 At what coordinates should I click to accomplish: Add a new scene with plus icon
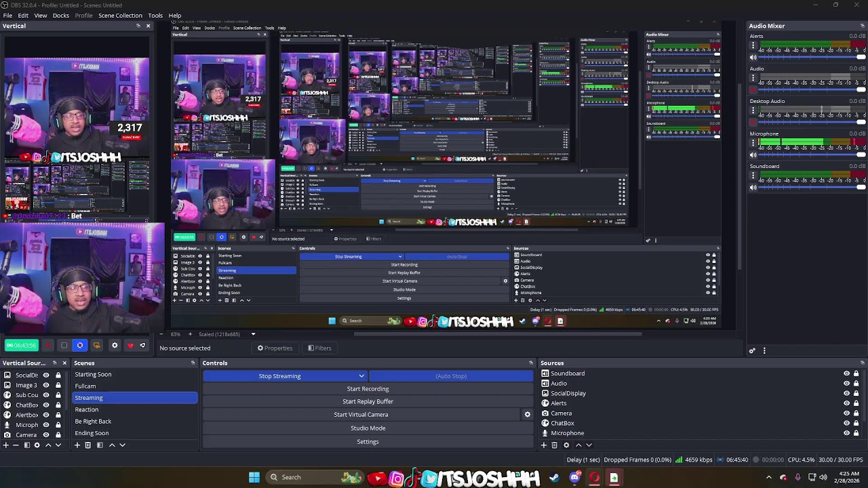tap(77, 445)
